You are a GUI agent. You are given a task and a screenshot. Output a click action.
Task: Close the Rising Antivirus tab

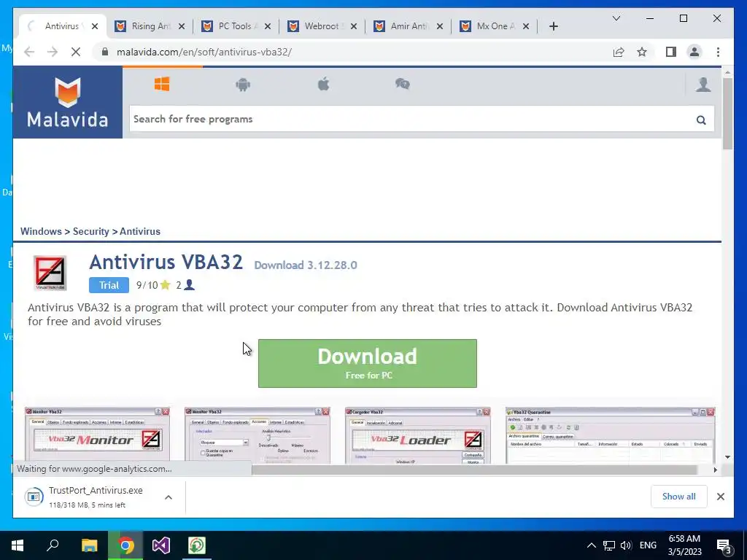pos(182,26)
